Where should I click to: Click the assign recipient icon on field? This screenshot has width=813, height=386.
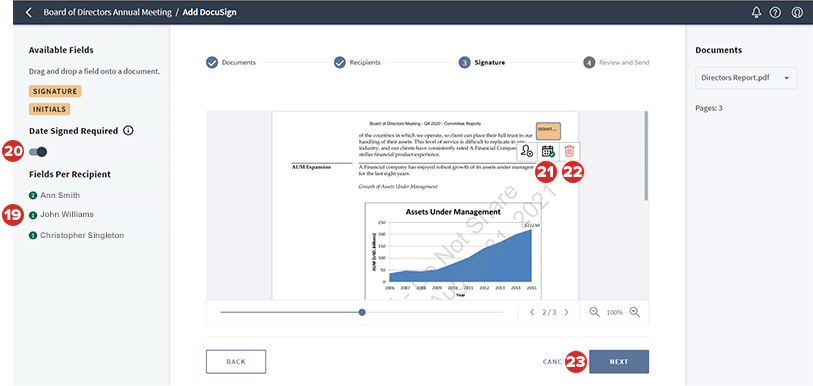(527, 151)
